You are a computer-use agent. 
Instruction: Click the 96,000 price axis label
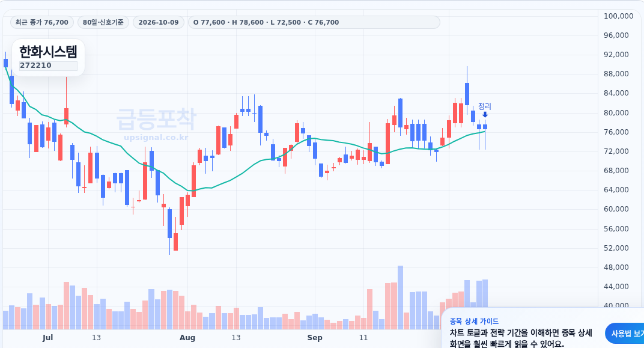click(616, 35)
